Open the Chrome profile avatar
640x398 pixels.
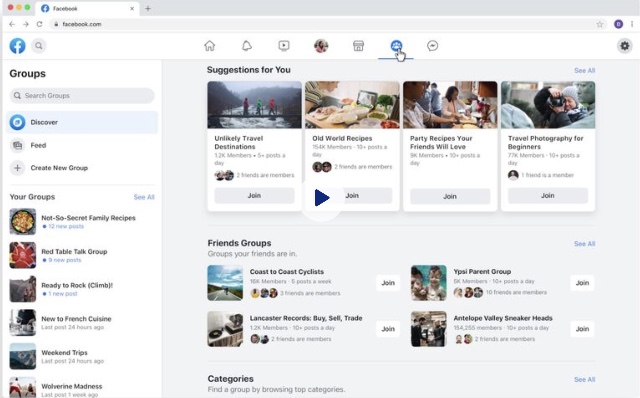(x=618, y=24)
